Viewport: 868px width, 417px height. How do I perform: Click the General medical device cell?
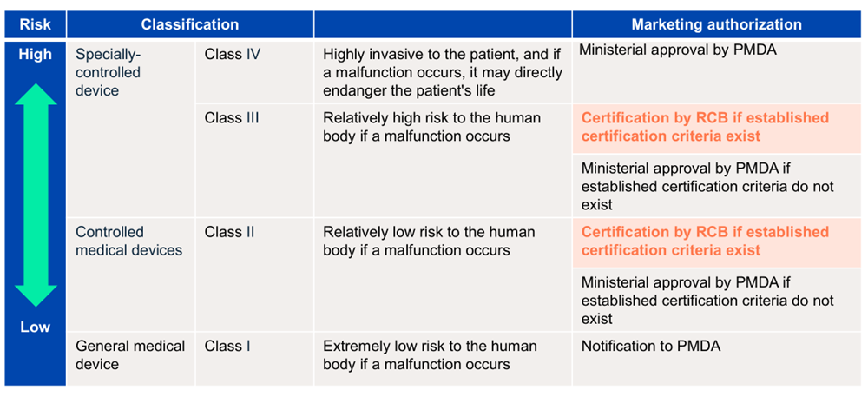pyautogui.click(x=131, y=359)
